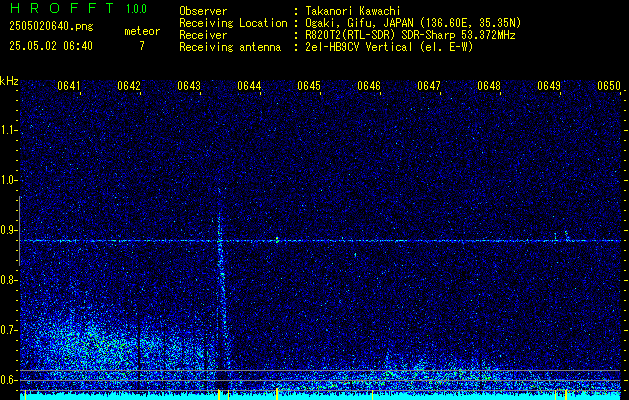The image size is (629, 400).
Task: Click the yellow meteor marker below the 0644 echo
Action: point(277,394)
